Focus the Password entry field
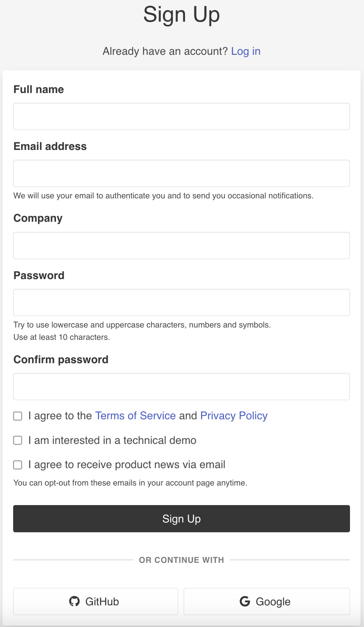The width and height of the screenshot is (364, 627). click(182, 302)
